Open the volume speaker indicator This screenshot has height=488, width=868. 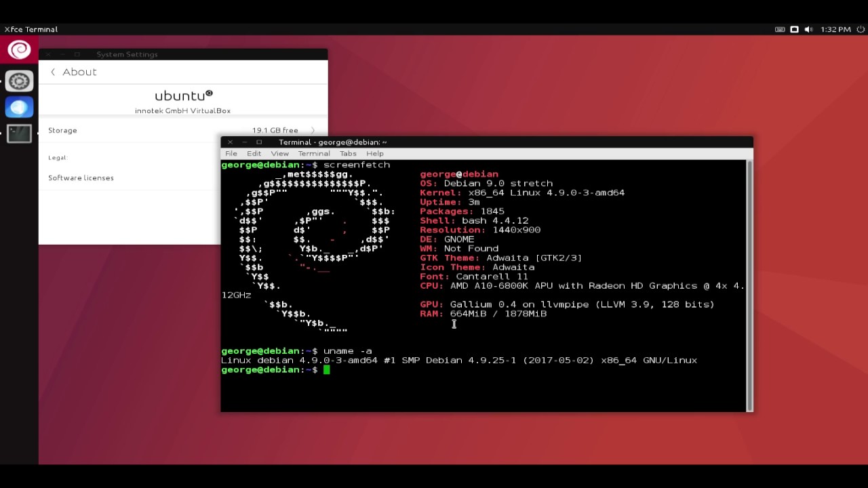(810, 30)
